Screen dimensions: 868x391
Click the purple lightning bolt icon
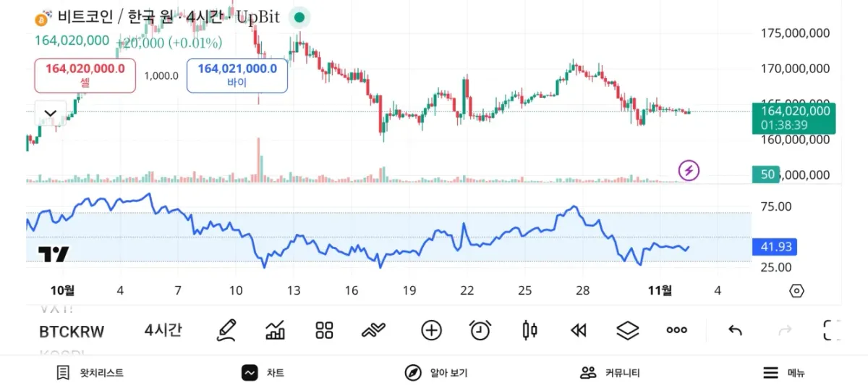(x=689, y=171)
